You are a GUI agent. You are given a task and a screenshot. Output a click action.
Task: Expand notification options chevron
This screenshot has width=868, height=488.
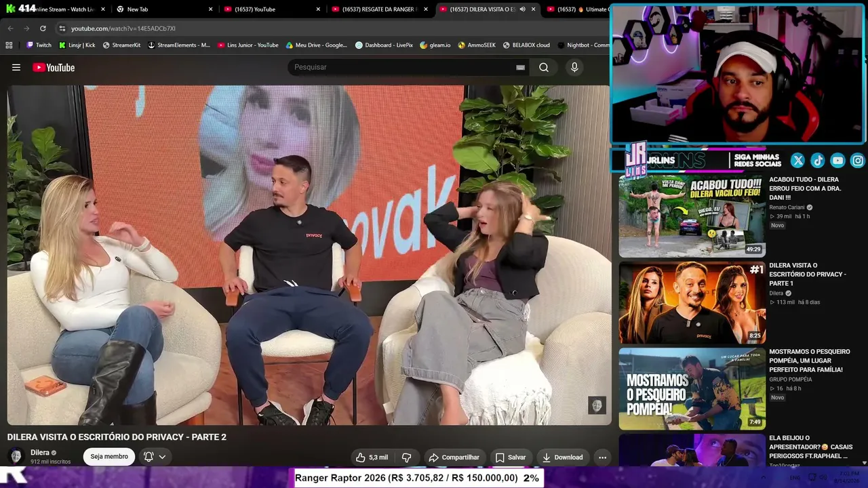[x=162, y=457]
